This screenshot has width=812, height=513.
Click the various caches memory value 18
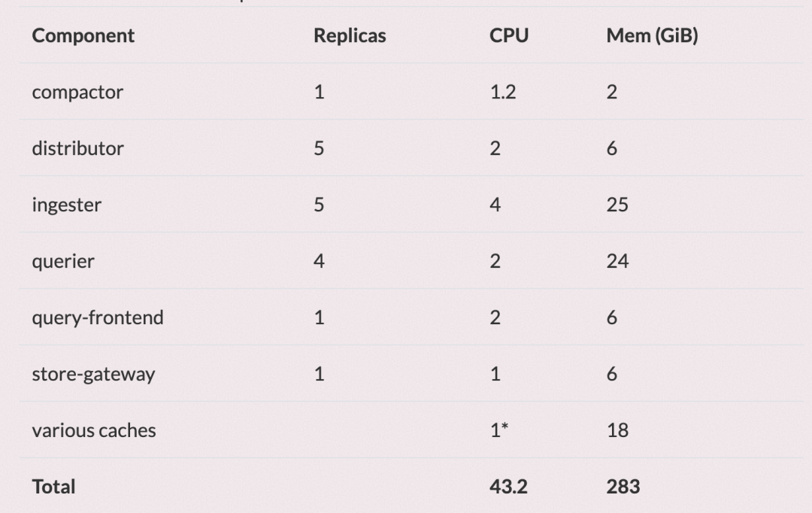click(617, 430)
